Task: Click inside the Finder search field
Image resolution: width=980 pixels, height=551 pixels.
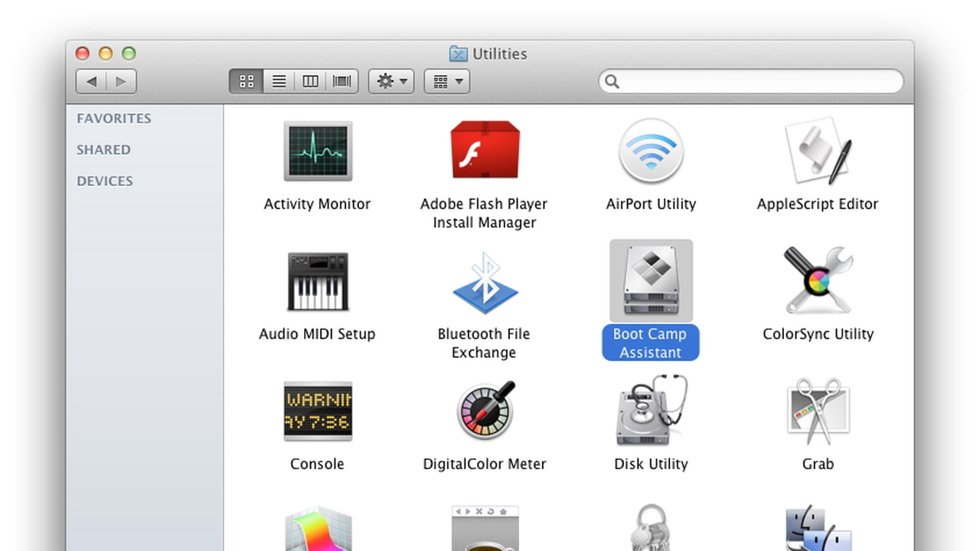Action: point(751,81)
